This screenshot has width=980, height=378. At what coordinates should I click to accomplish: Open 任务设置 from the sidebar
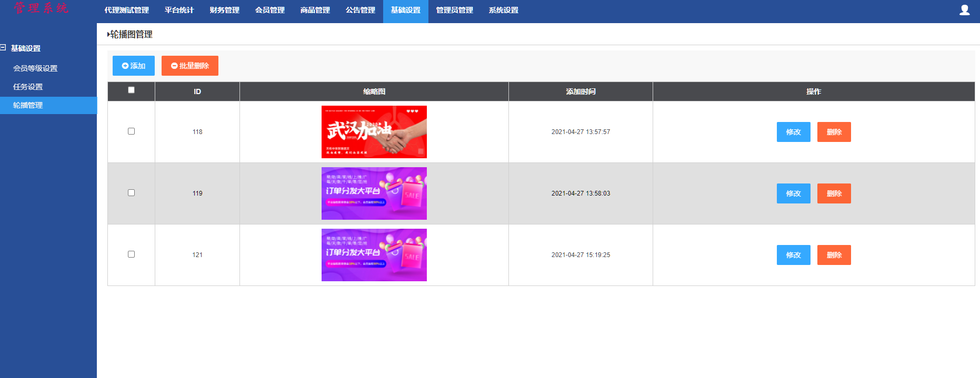(28, 87)
